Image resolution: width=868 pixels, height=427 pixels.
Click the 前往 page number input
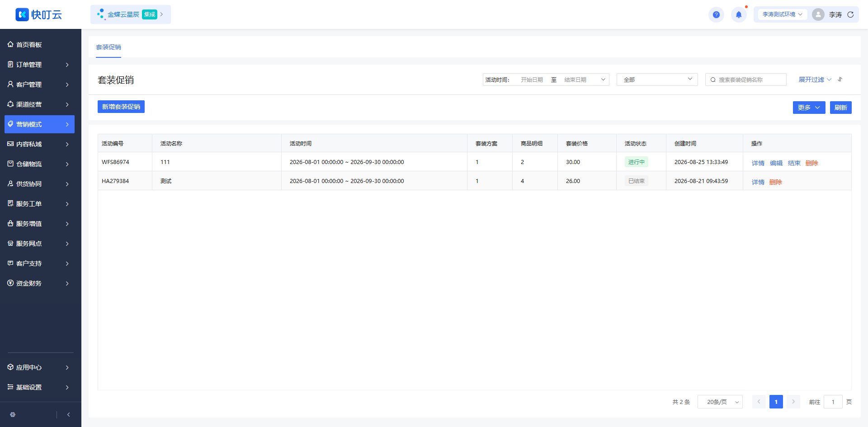(x=833, y=402)
